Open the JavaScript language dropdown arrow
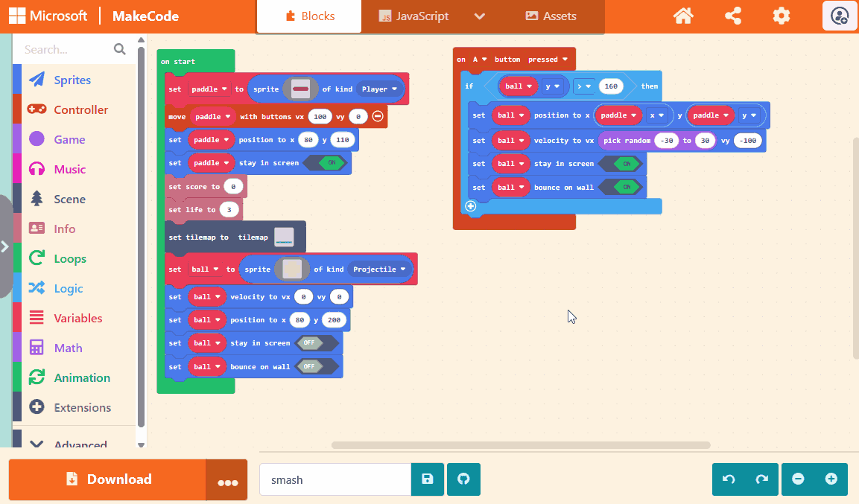The height and width of the screenshot is (504, 859). point(480,16)
